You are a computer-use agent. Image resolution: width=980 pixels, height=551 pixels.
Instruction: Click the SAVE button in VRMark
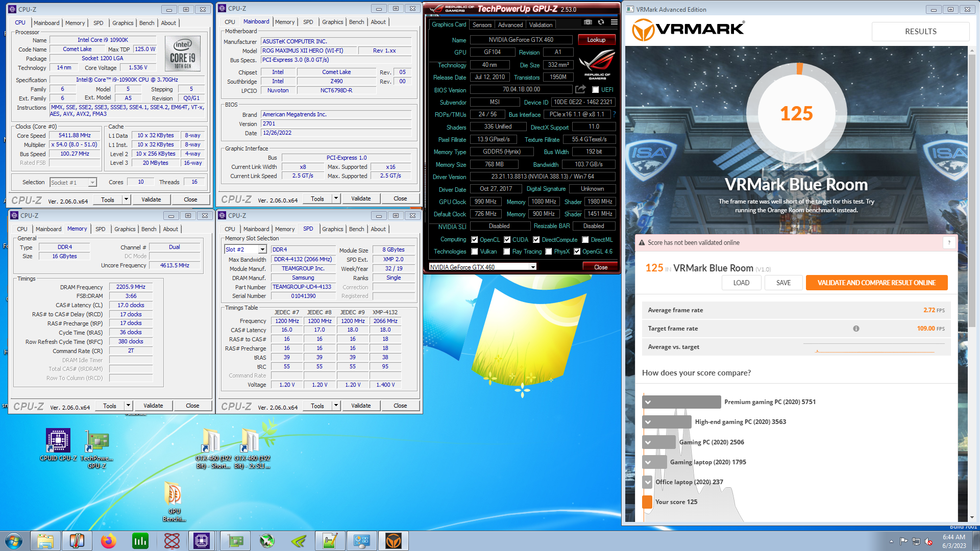click(x=783, y=283)
